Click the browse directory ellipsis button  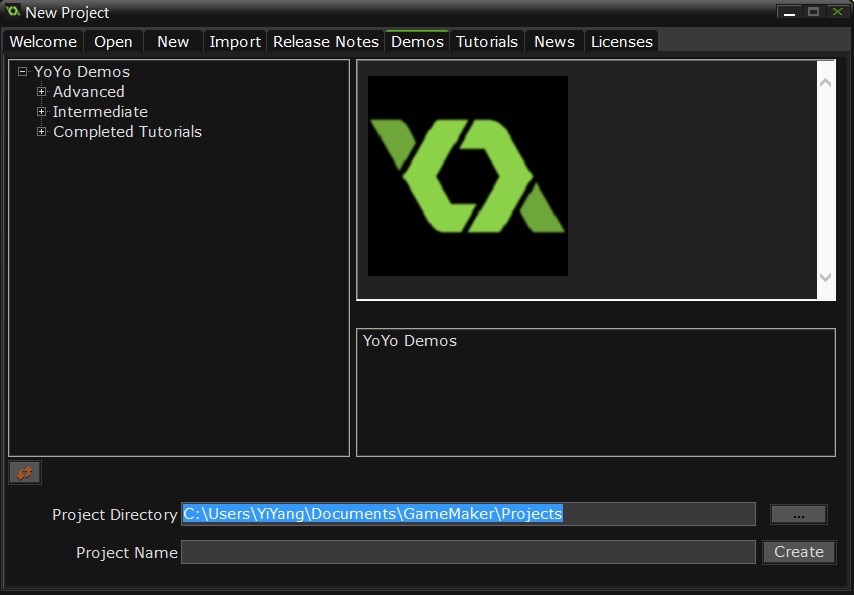click(799, 514)
